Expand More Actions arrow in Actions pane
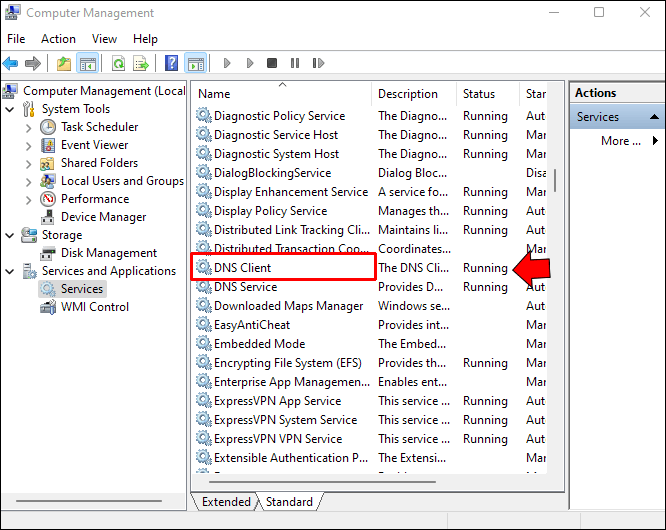 [655, 141]
